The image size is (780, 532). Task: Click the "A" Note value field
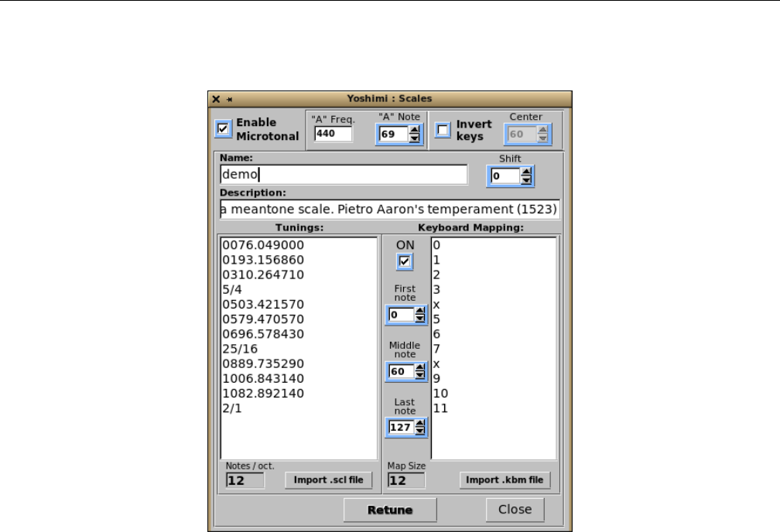[x=393, y=134]
